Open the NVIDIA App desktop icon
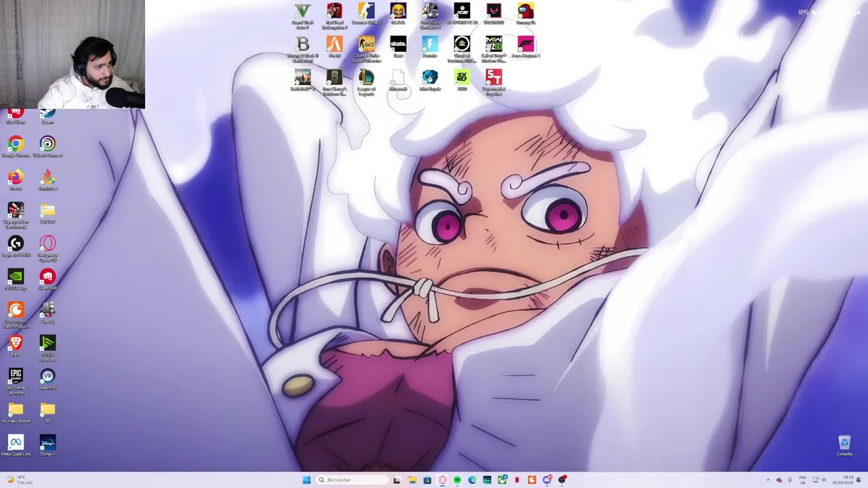The height and width of the screenshot is (488, 868). click(16, 280)
